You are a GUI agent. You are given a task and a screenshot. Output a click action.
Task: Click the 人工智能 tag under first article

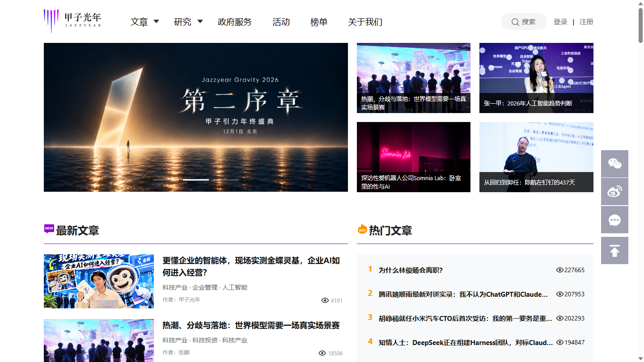235,287
